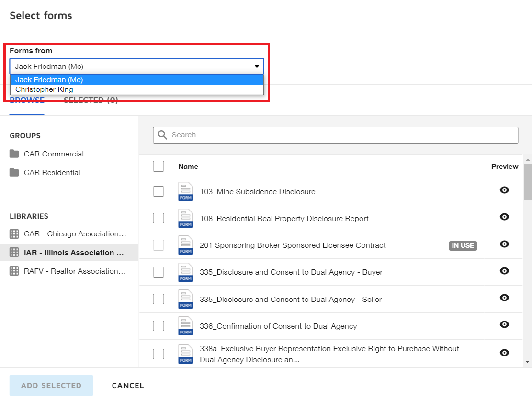The height and width of the screenshot is (400, 532).
Task: Select checkbox for 335_Disclosure Dual Agency - Seller
Action: pyautogui.click(x=158, y=299)
